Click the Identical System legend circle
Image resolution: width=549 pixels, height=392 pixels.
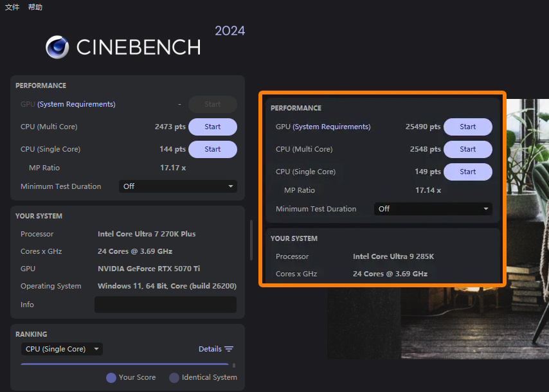click(174, 378)
